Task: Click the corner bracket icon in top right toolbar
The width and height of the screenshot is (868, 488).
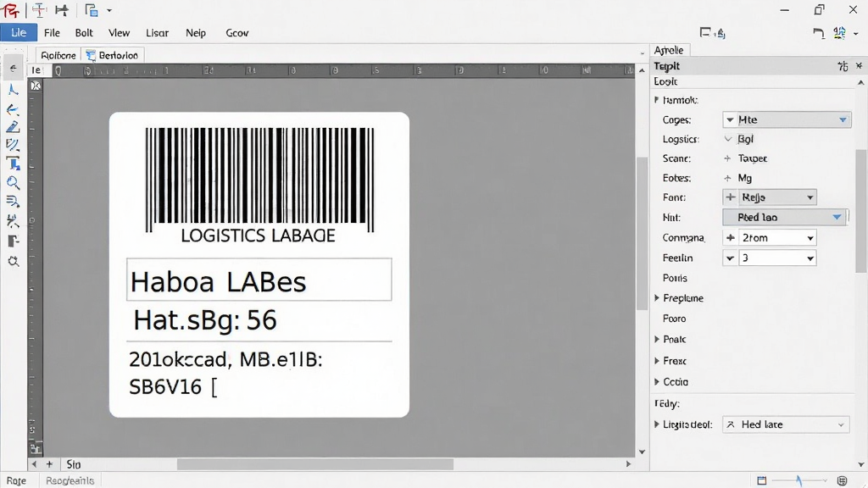Action: click(x=819, y=33)
